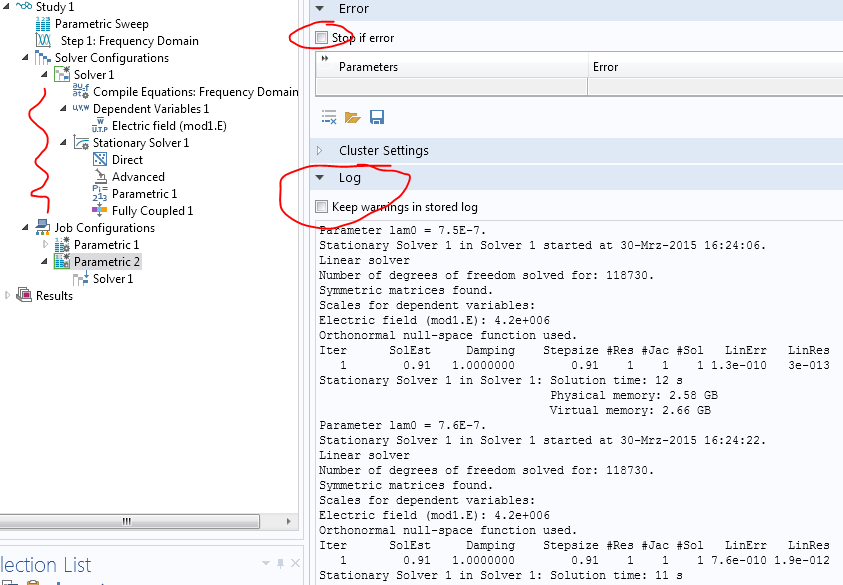
Task: Click the Parametric Sweep node icon
Action: (43, 24)
